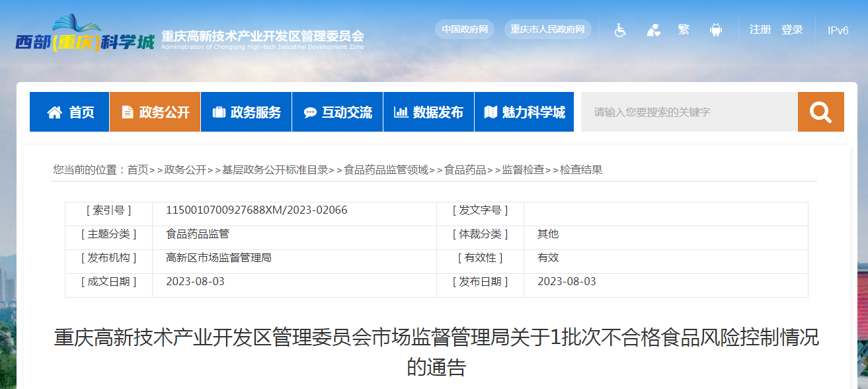Click 监督检查 breadcrumb link
Viewport: 868px width, 389px height.
524,170
